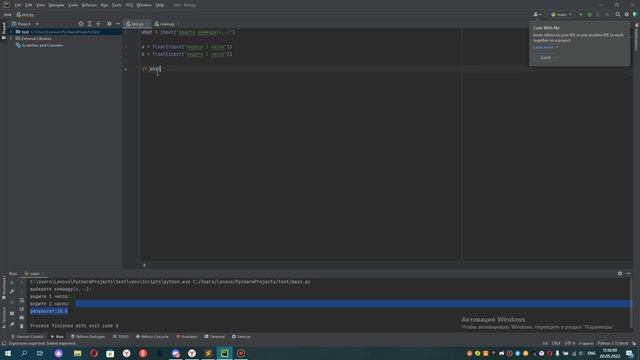Open the run configuration dropdown
This screenshot has height=360, width=640.
point(561,14)
